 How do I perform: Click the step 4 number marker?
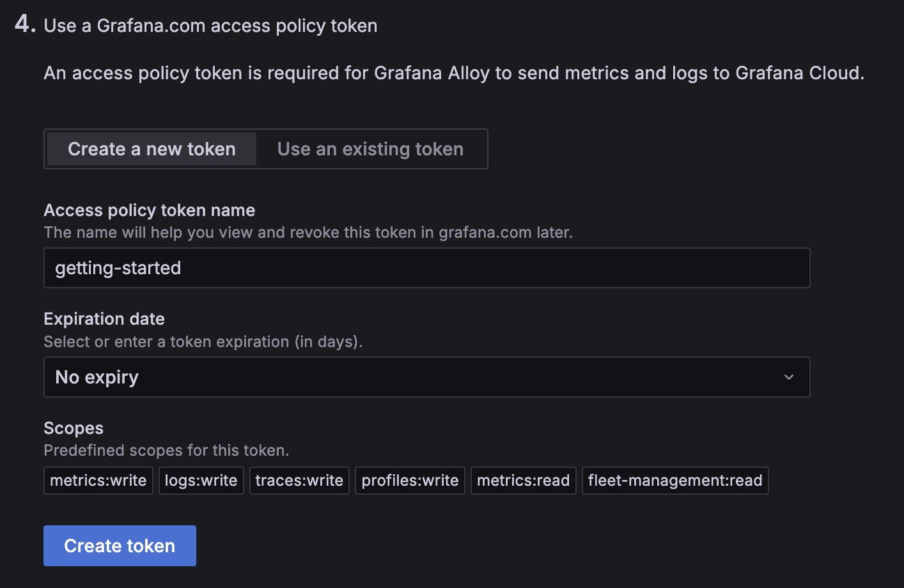click(x=24, y=24)
